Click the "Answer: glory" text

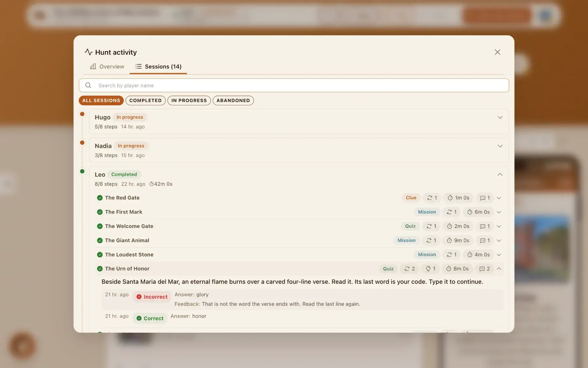click(191, 294)
